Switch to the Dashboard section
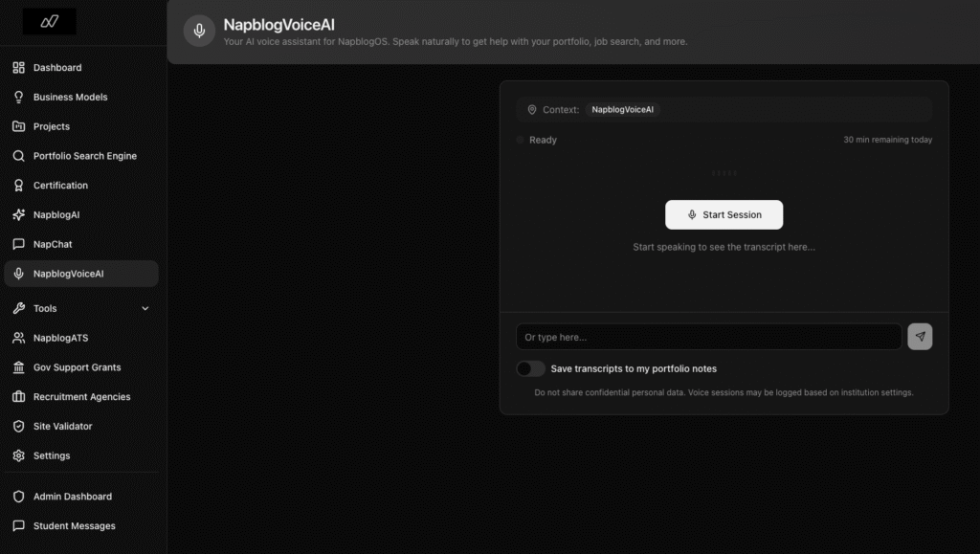 coord(57,67)
